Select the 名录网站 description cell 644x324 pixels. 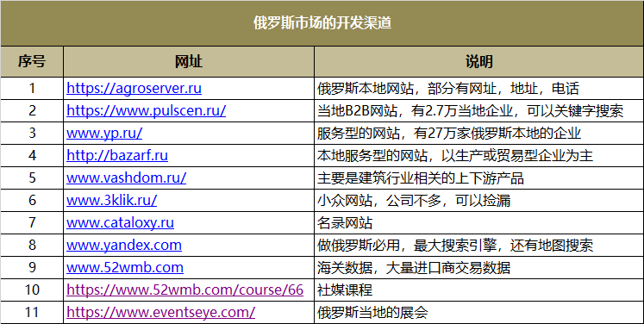[478, 222]
